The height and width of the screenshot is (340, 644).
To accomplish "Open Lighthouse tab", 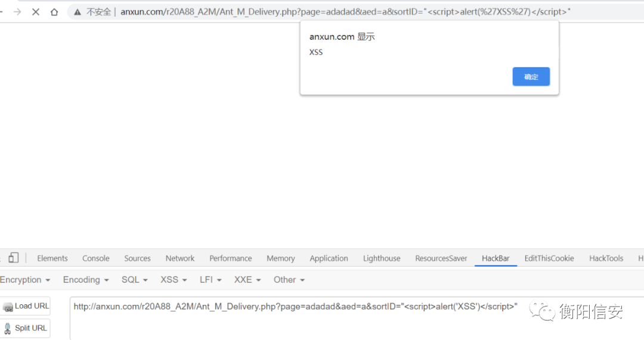I will coord(382,258).
